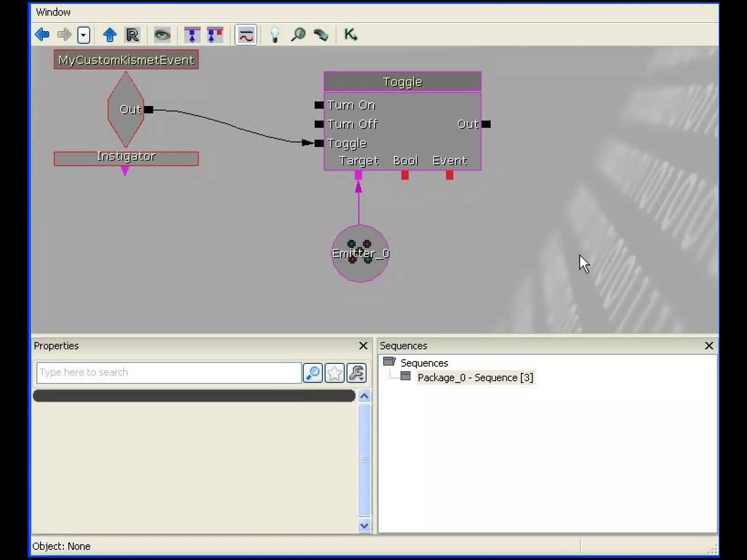The height and width of the screenshot is (560, 747).
Task: Click the blue up arrow for parent sequence
Action: click(109, 35)
